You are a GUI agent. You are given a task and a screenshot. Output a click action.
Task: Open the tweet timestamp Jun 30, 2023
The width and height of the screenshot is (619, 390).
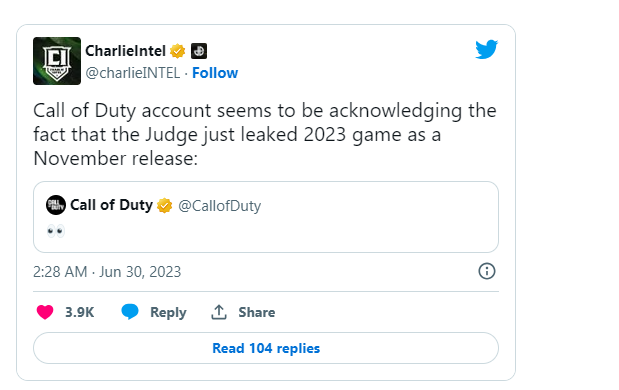[x=107, y=272]
